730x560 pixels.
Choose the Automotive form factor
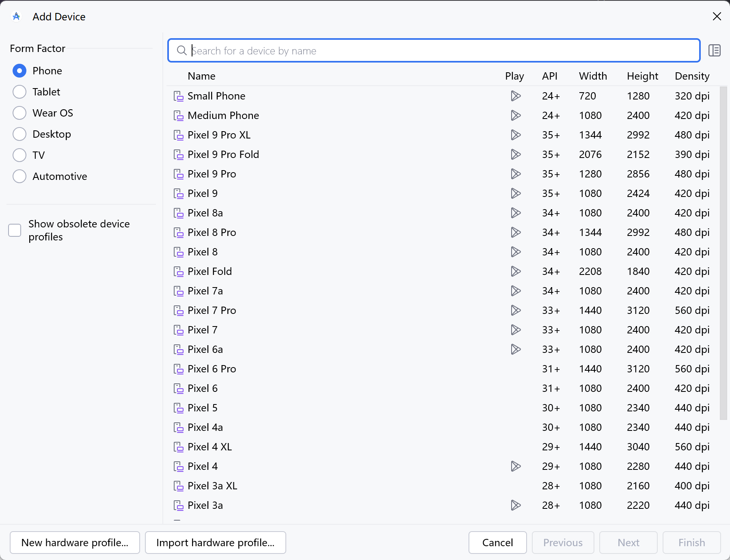coord(19,177)
